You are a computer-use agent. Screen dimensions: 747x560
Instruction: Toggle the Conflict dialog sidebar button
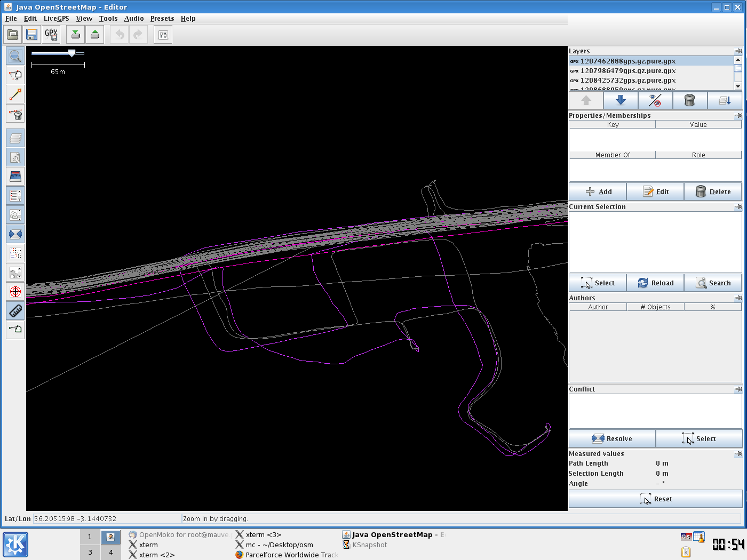click(x=15, y=234)
